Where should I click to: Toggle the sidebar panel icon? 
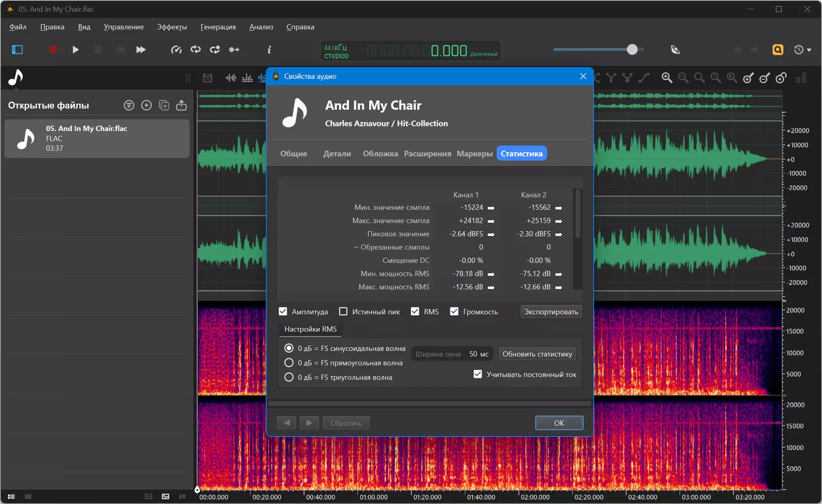coord(17,49)
